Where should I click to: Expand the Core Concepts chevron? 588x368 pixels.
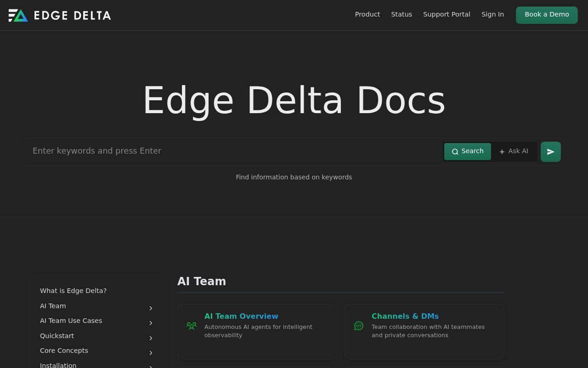click(x=151, y=353)
